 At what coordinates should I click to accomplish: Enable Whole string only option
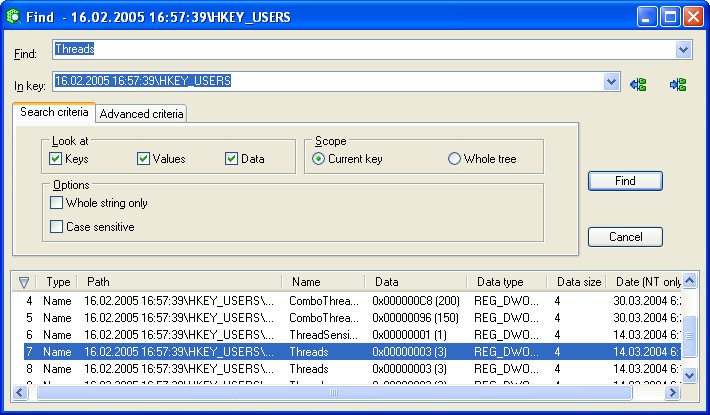point(56,202)
